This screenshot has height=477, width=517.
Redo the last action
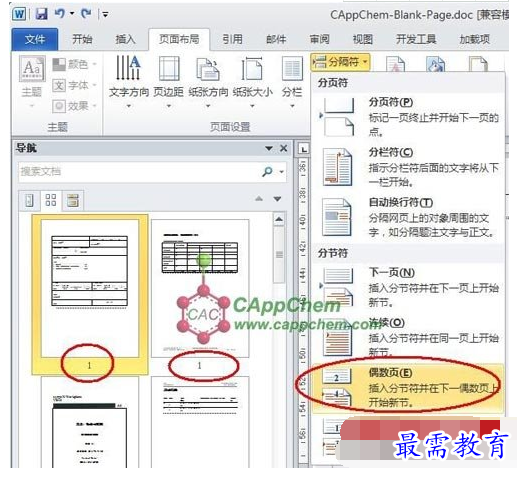(86, 14)
